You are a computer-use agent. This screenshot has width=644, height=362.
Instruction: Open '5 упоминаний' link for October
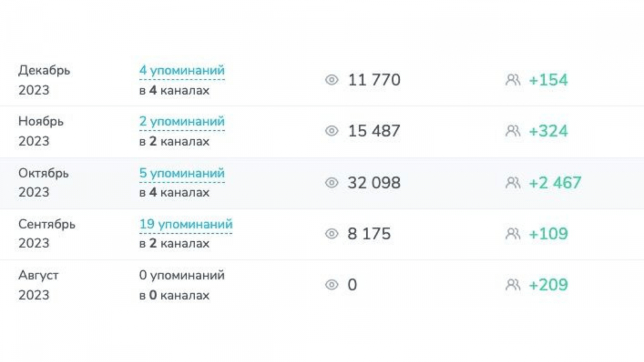pyautogui.click(x=182, y=173)
